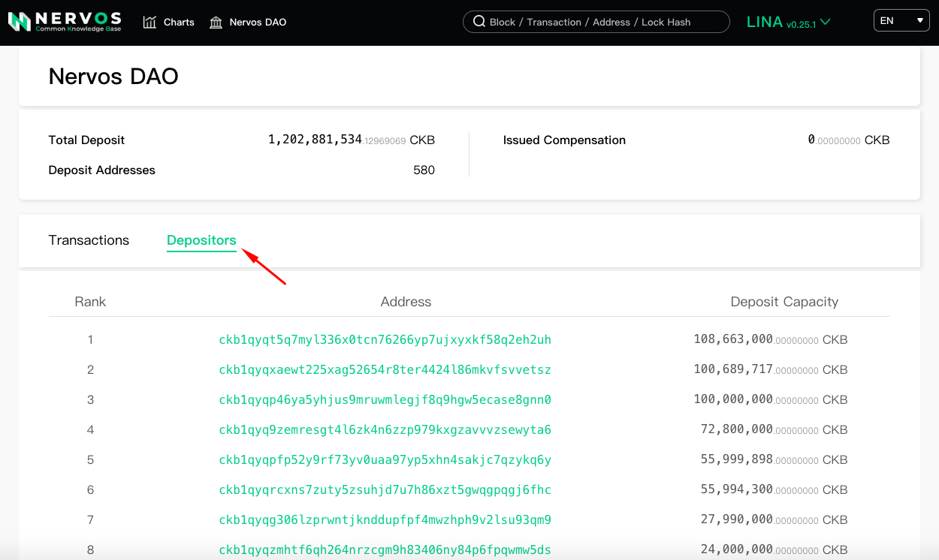The width and height of the screenshot is (939, 560).
Task: Switch to the Transactions tab
Action: tap(89, 240)
